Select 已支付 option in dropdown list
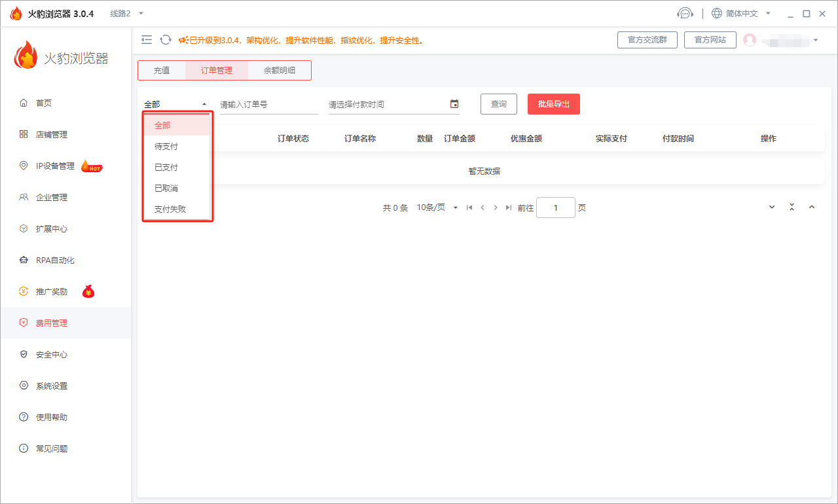This screenshot has height=504, width=838. pyautogui.click(x=166, y=168)
